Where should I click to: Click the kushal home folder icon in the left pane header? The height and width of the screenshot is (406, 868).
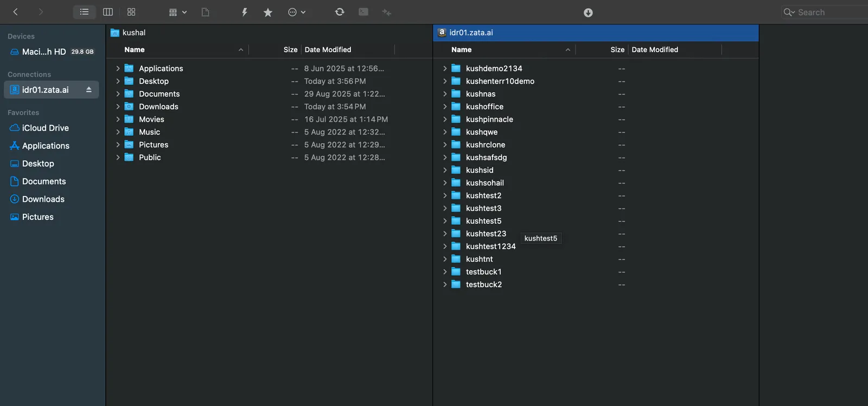pos(115,33)
